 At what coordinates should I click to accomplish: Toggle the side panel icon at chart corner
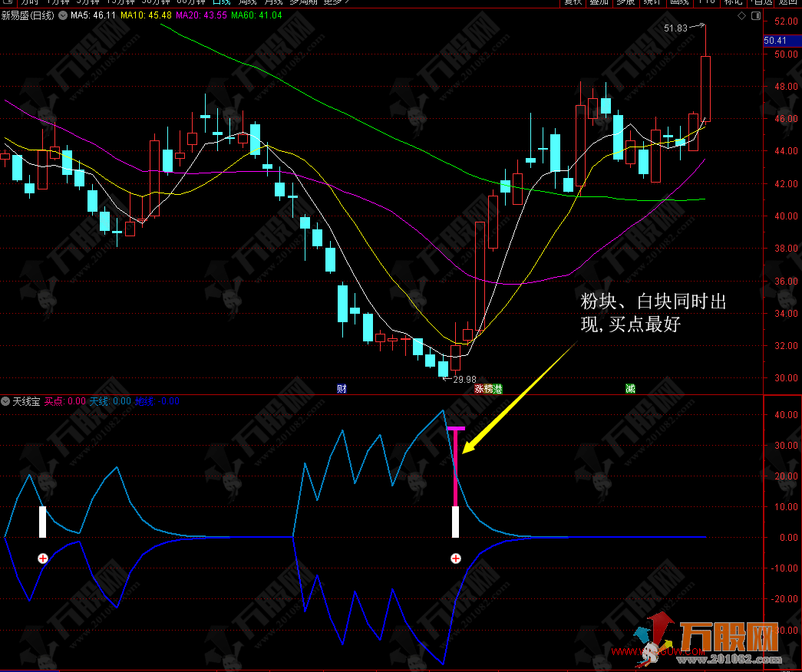pos(756,16)
